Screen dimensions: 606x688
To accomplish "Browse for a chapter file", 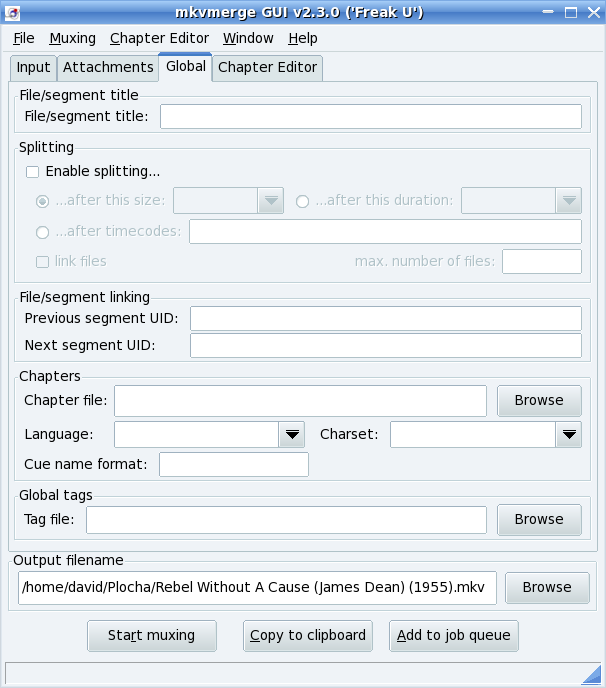I will click(x=539, y=401).
